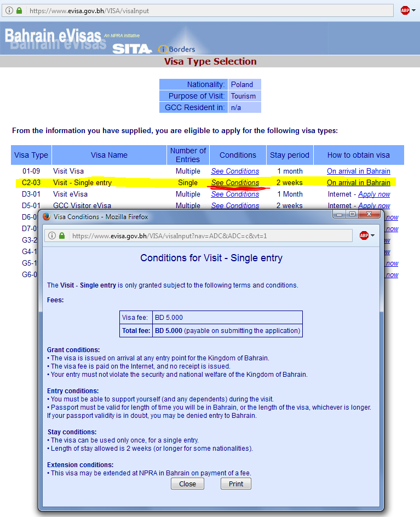The image size is (420, 517).
Task: Click the Grant conditions heading
Action: (x=73, y=350)
